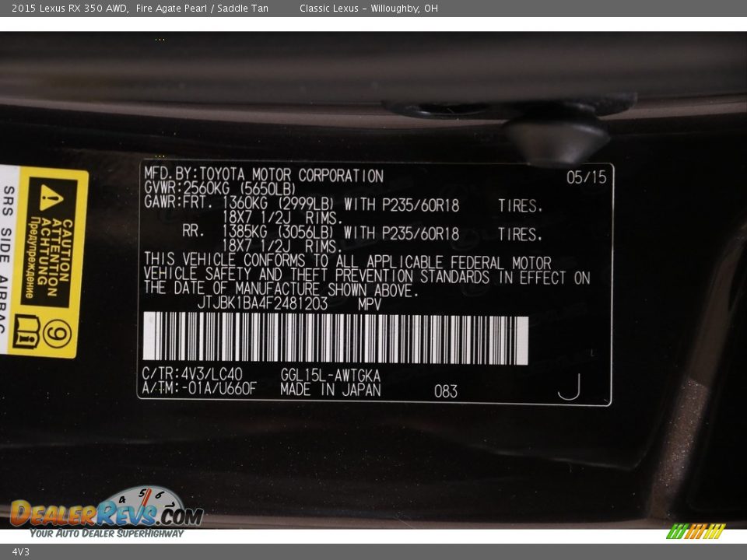Select the 'Fire Agate Pearl / Saddle Tan' caption
Image resolution: width=747 pixels, height=560 pixels.
click(x=202, y=8)
